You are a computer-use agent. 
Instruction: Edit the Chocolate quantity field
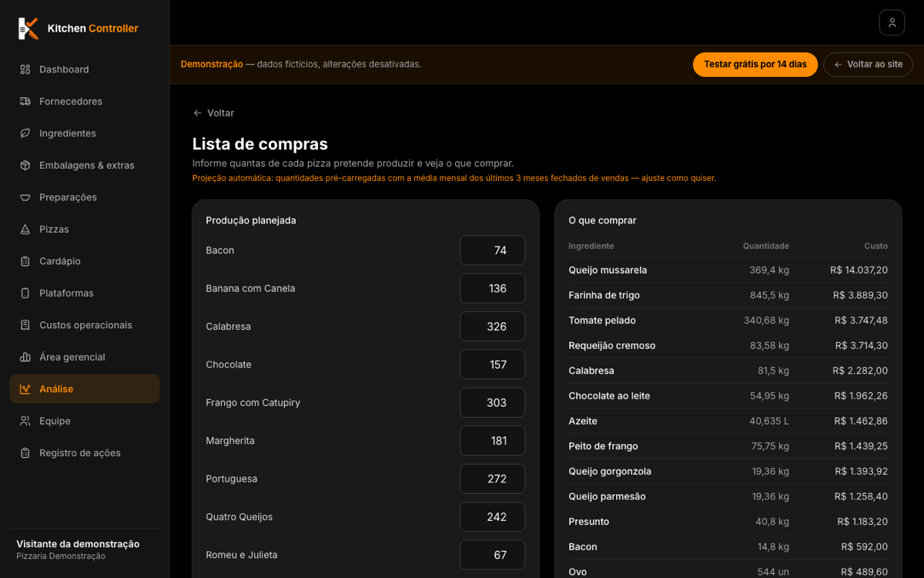[x=493, y=365]
